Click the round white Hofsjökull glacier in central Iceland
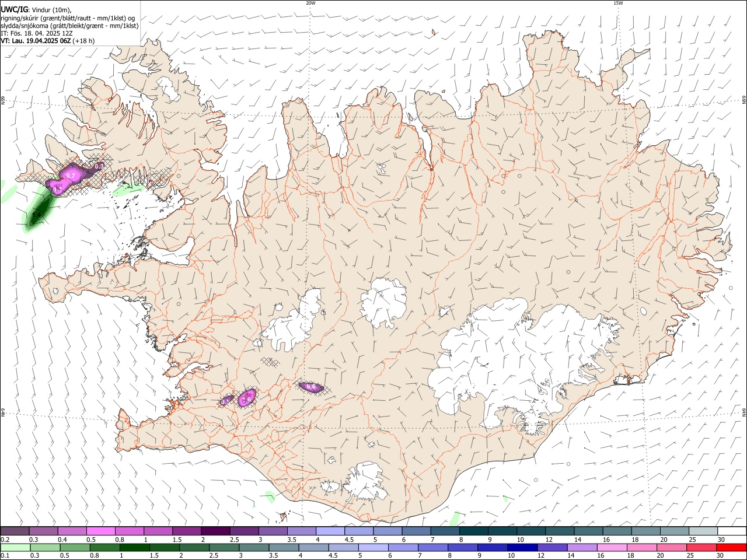 (x=383, y=302)
